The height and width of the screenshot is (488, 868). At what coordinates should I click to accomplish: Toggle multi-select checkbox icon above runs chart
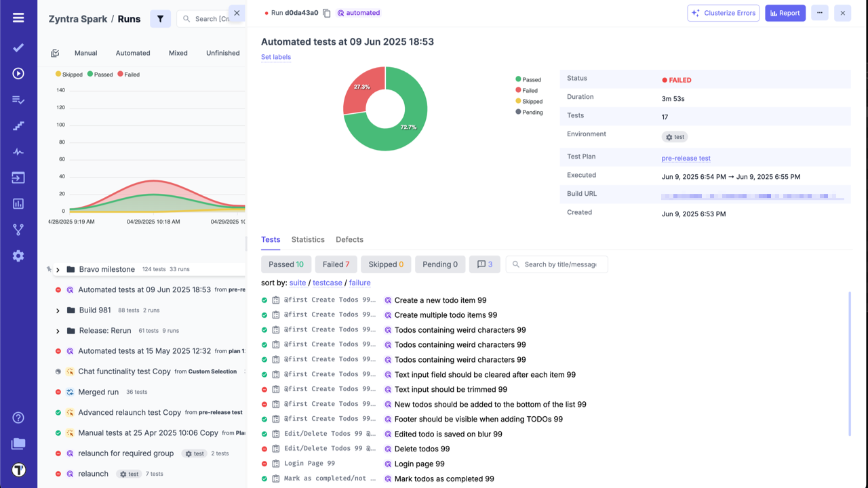coord(56,53)
